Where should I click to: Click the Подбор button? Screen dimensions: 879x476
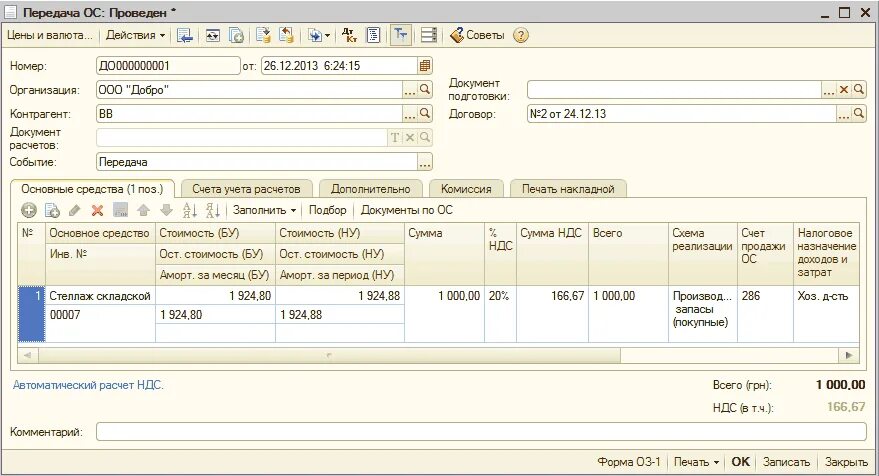(x=327, y=210)
